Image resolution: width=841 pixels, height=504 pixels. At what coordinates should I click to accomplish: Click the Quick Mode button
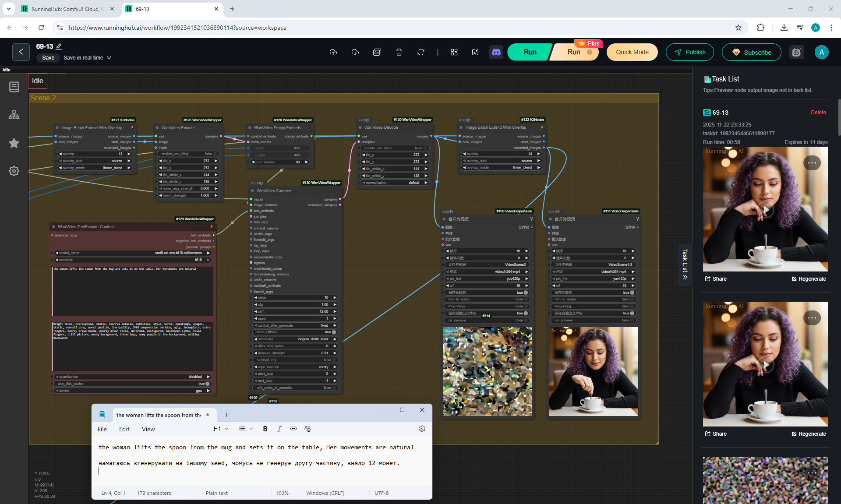coord(632,52)
